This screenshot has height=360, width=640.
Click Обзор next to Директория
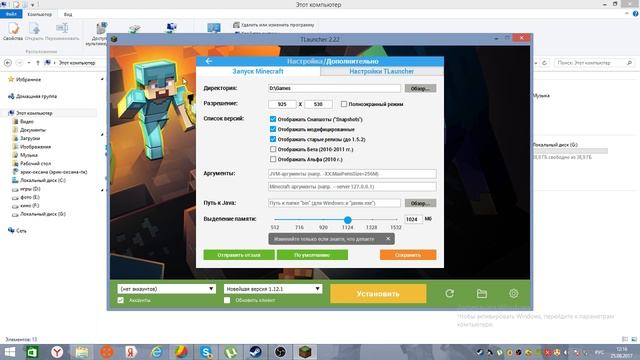(x=420, y=88)
